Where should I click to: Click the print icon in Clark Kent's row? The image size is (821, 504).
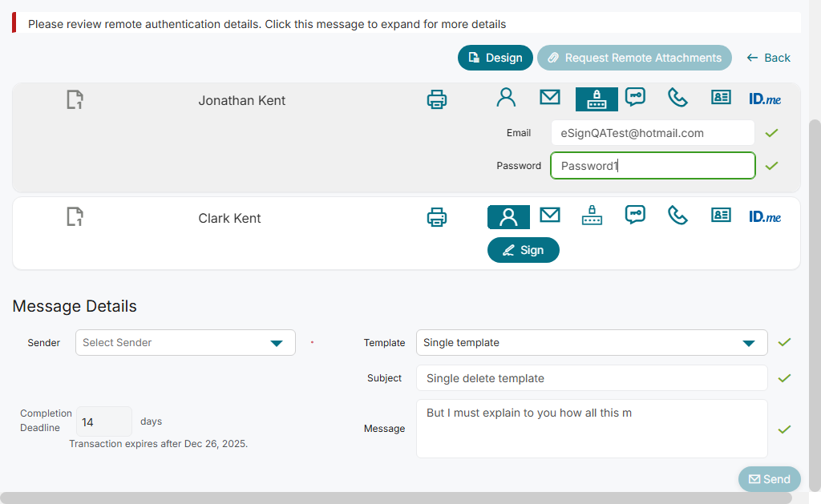click(x=437, y=217)
